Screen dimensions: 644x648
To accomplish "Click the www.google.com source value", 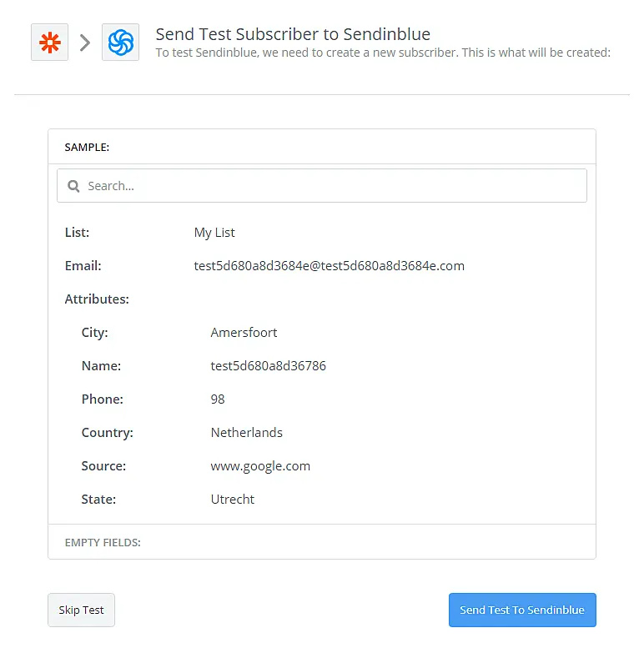I will (x=260, y=466).
